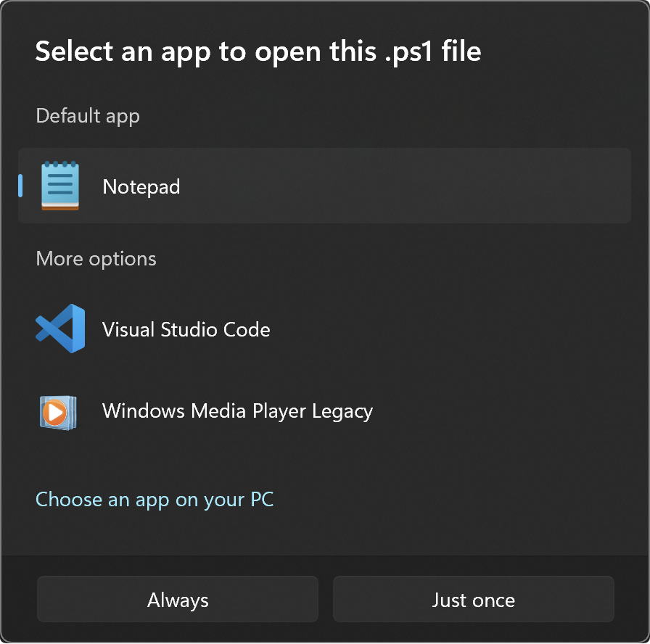650x644 pixels.
Task: Click empty area of the Visual Studio Code row
Action: 452,329
